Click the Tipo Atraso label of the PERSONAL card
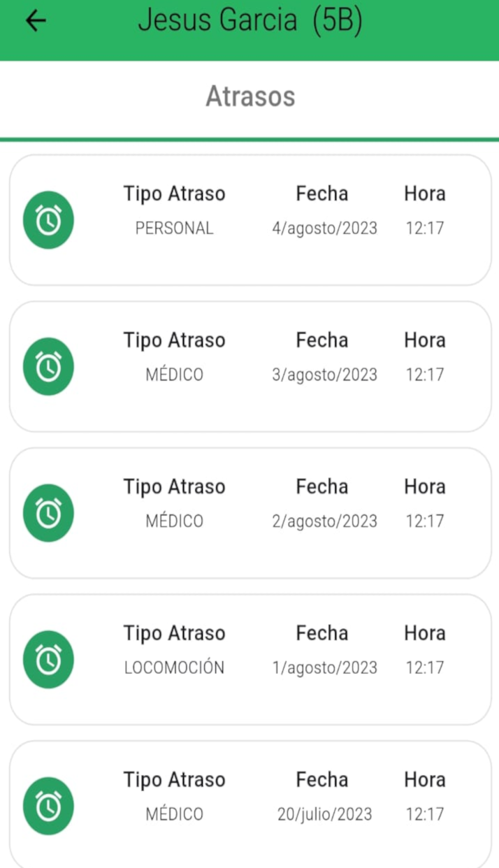This screenshot has height=868, width=499. (x=175, y=194)
